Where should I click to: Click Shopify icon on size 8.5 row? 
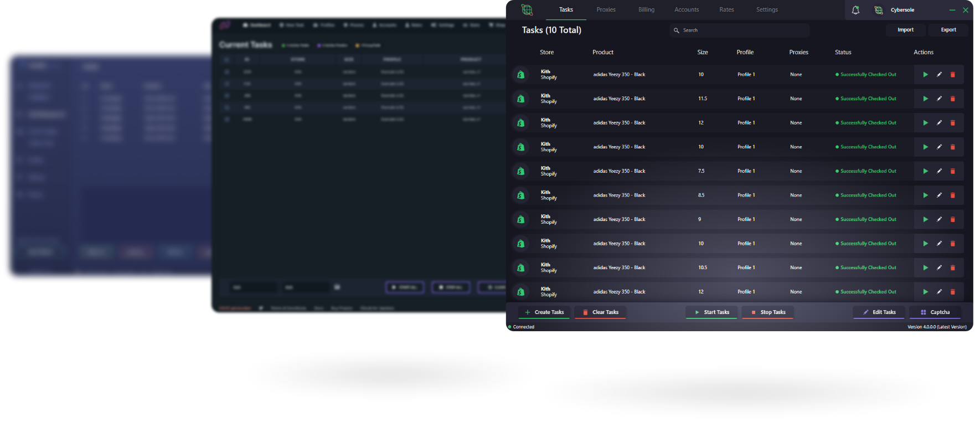[520, 196]
